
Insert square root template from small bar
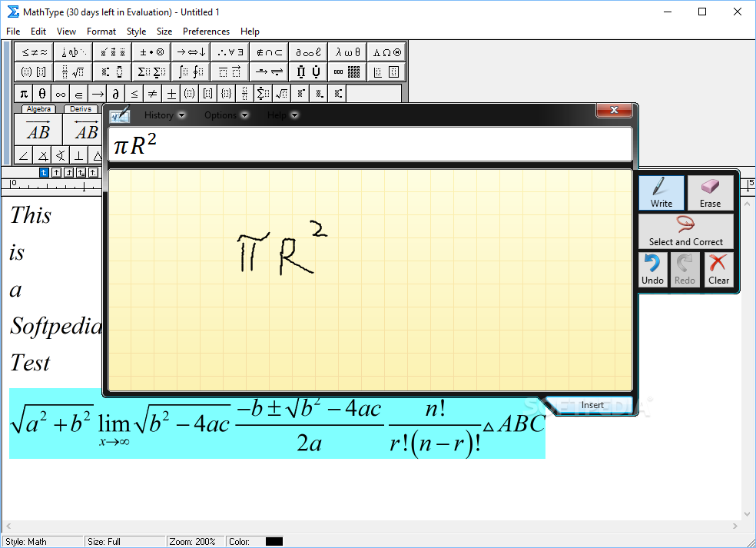point(281,94)
